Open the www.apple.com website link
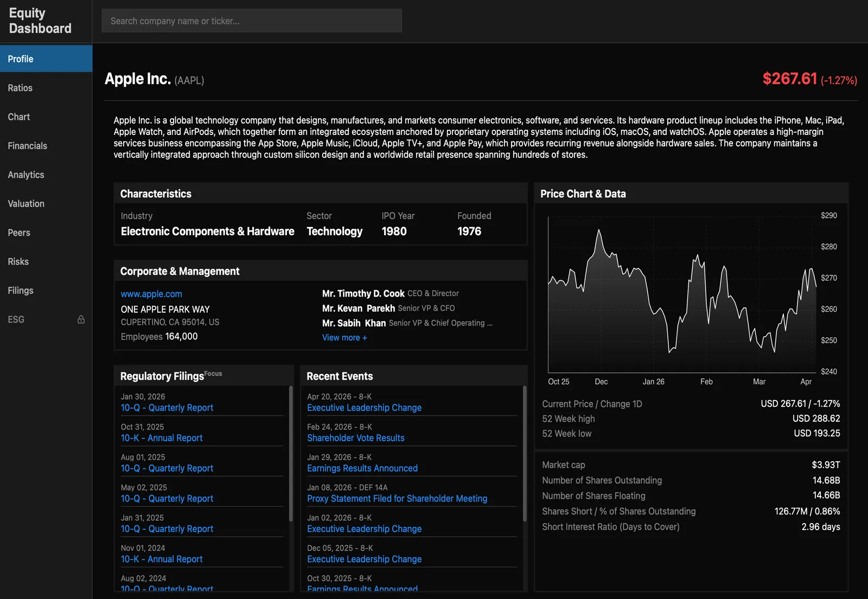868x599 pixels. point(151,294)
